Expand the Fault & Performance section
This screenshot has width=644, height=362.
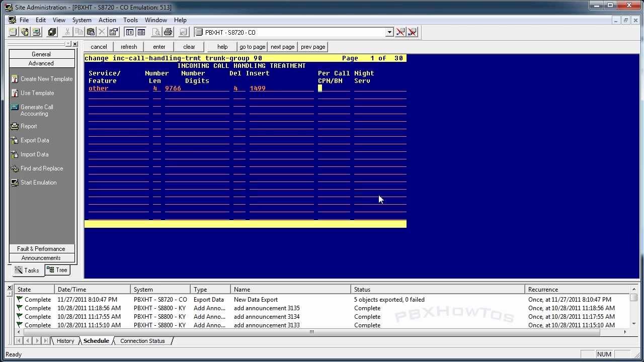click(x=41, y=249)
